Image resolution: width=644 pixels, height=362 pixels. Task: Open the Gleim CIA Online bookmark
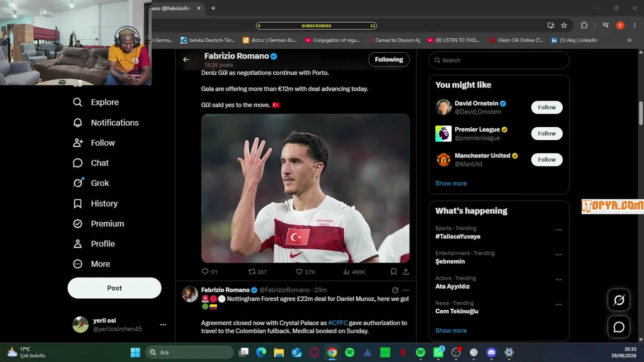click(x=516, y=40)
